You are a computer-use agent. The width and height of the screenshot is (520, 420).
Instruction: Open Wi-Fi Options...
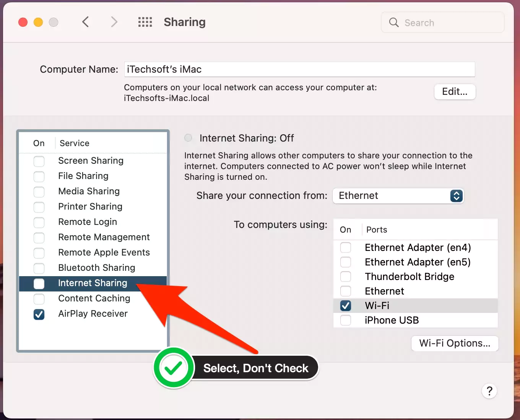point(455,343)
